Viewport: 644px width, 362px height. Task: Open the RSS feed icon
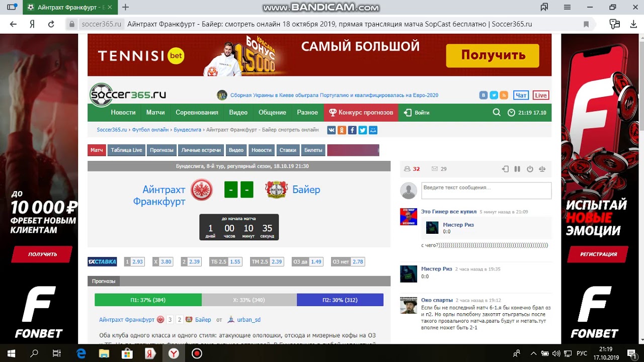pos(504,95)
